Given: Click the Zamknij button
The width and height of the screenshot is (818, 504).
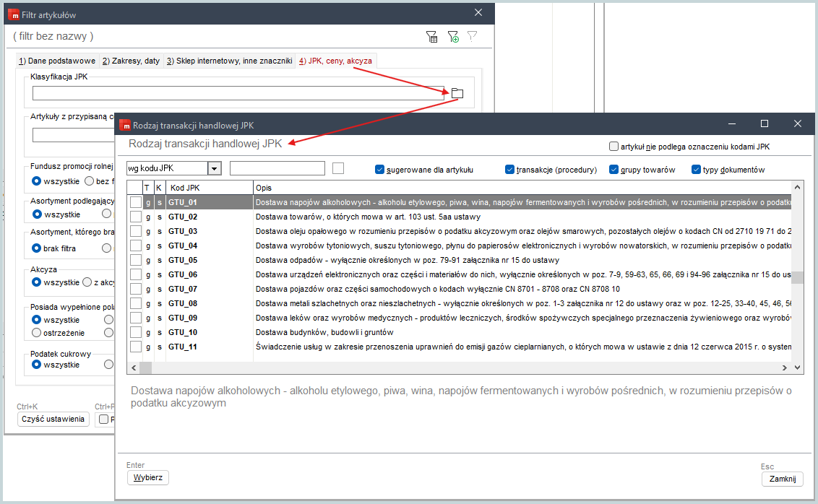Looking at the screenshot, I should (782, 479).
